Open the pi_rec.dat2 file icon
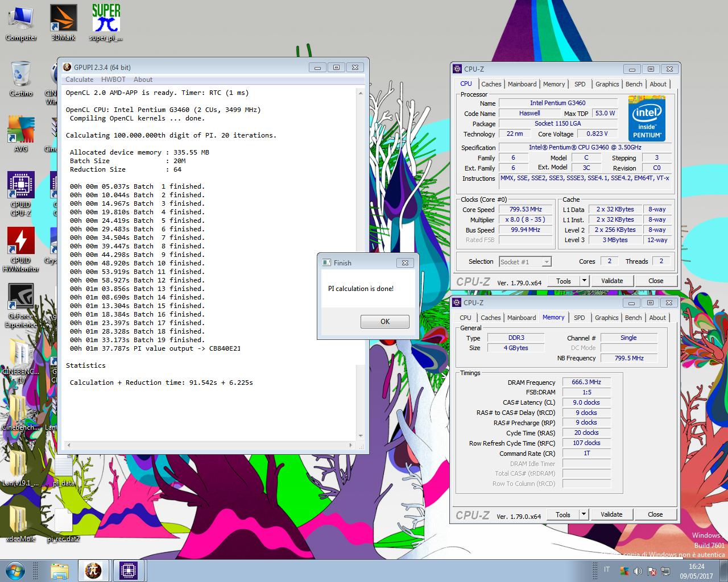Viewport: 728px width, 582px height. tap(63, 525)
